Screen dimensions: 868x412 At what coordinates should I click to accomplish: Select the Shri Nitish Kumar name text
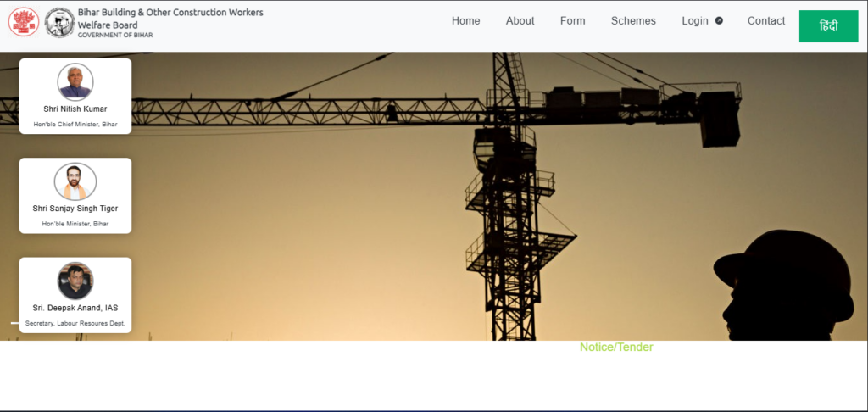click(x=75, y=109)
